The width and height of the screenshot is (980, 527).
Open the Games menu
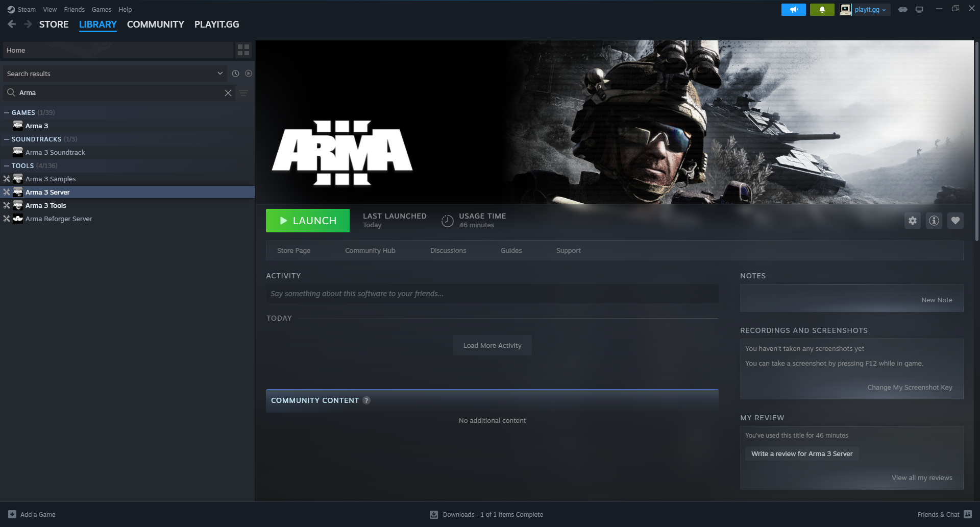tap(102, 9)
